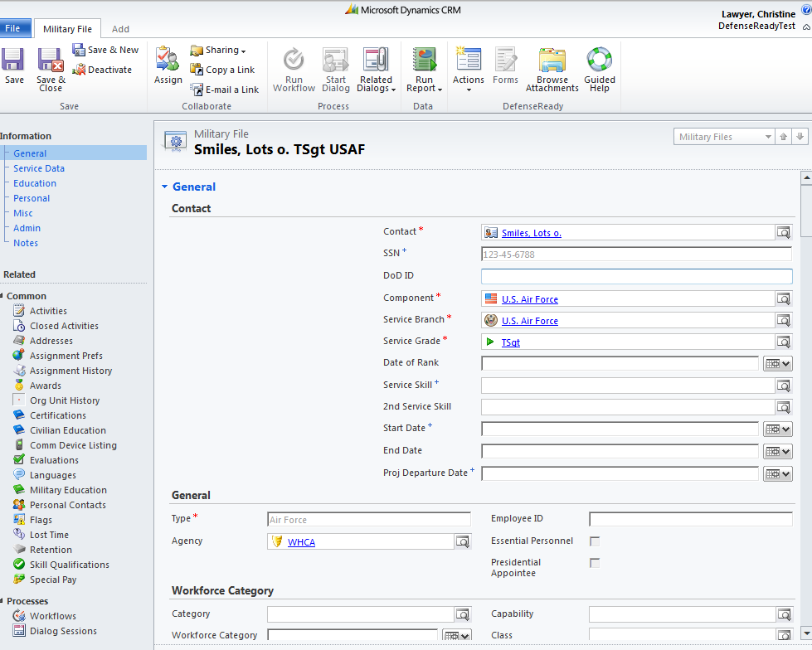Open the Awards related item
Viewport: 812px width, 650px height.
coord(46,386)
